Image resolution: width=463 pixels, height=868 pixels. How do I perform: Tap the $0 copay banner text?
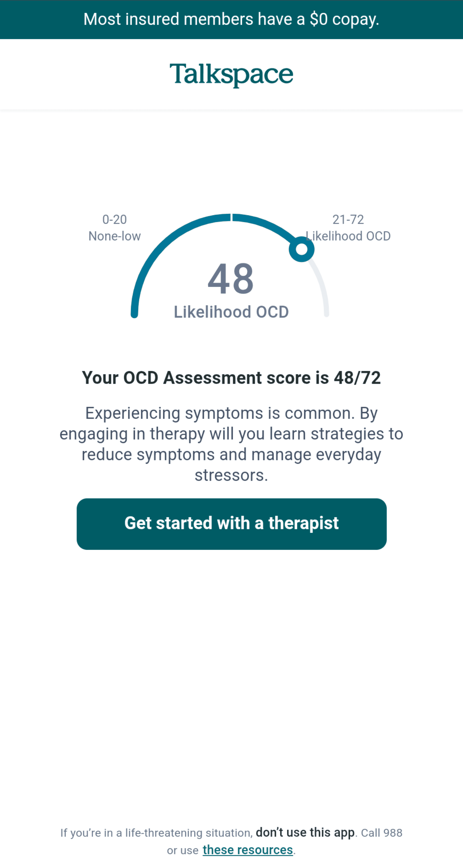pos(231,19)
